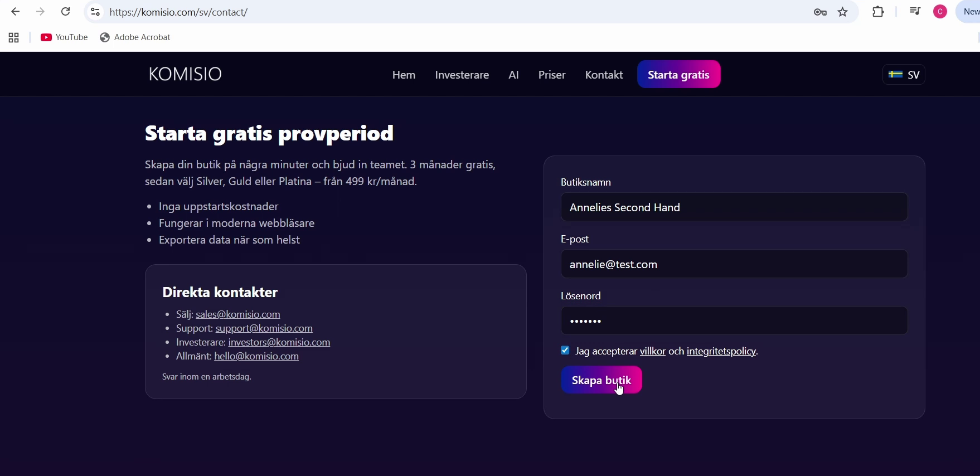Open the apps grid in bookmarks bar
This screenshot has width=980, height=476.
click(x=14, y=38)
